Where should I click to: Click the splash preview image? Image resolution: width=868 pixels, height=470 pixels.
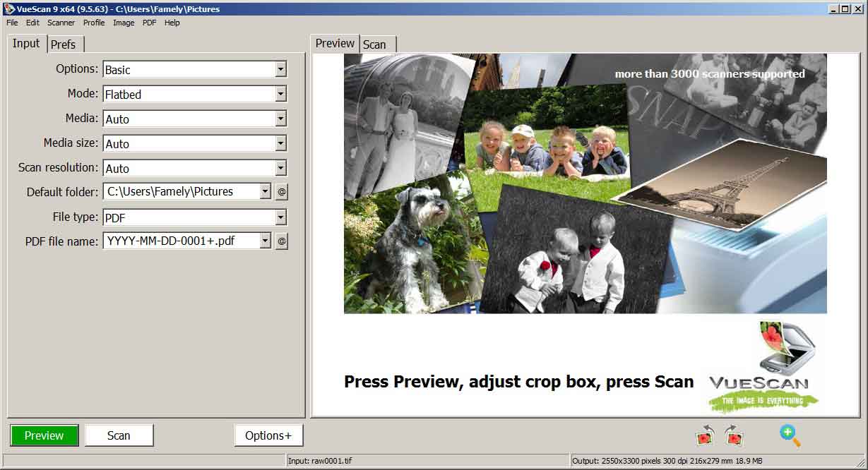coord(585,183)
